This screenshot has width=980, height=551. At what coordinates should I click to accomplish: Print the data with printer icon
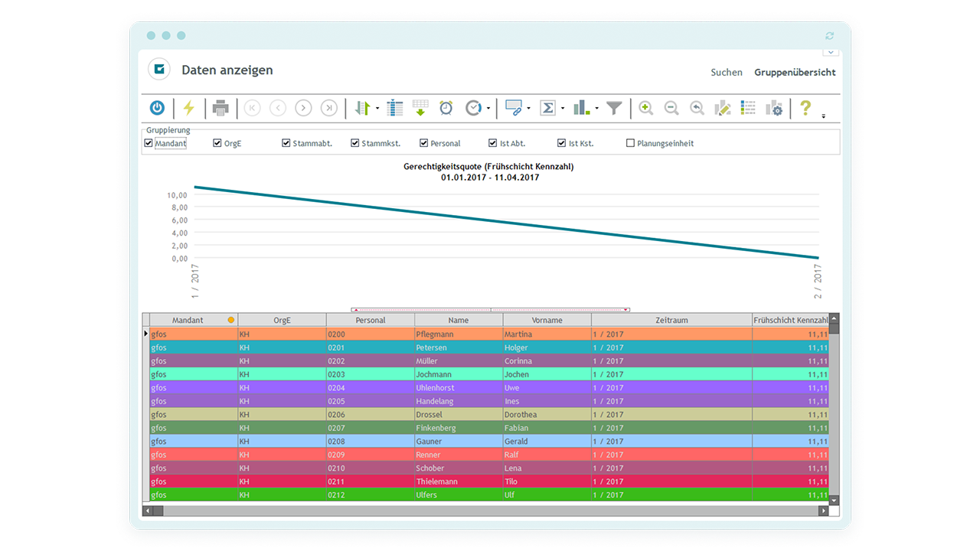click(220, 109)
